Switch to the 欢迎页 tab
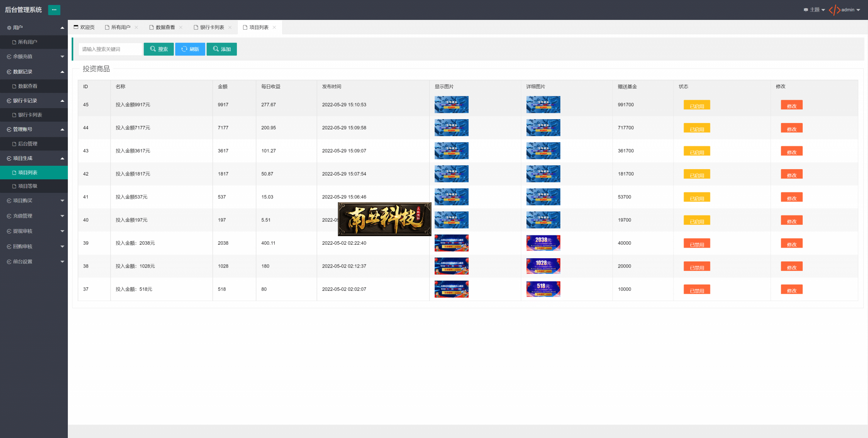Viewport: 868px width, 438px height. tap(84, 28)
